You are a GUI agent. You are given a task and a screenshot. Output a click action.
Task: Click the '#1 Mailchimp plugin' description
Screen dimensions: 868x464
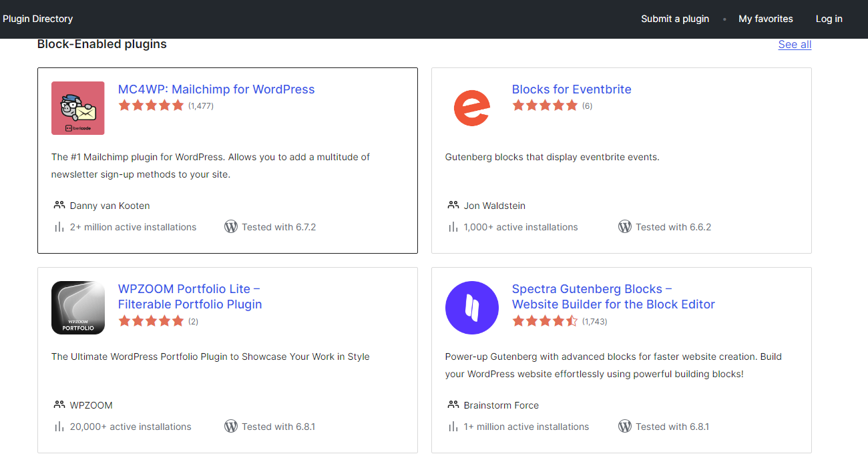210,166
